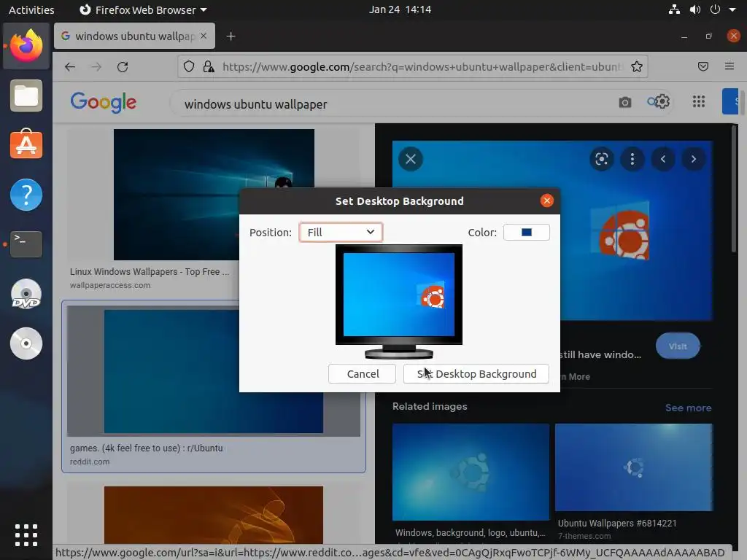
Task: Bookmark this page with star icon
Action: [x=636, y=66]
